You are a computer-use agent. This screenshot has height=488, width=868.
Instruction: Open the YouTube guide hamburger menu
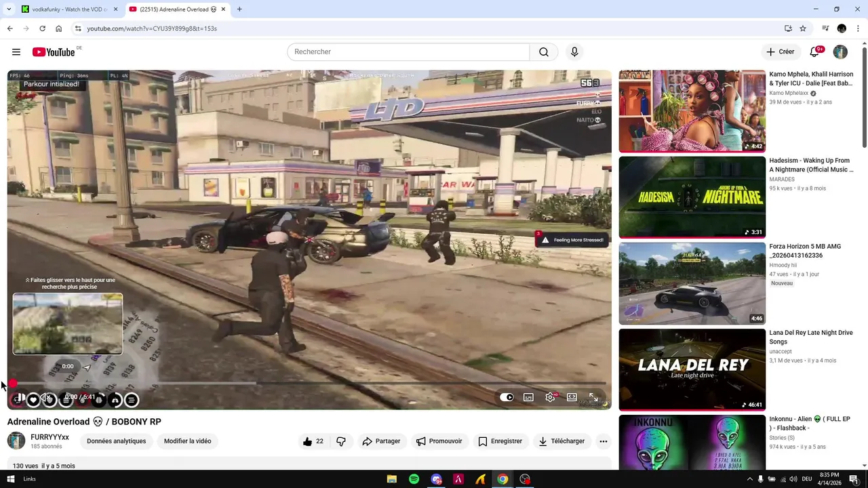pos(16,52)
